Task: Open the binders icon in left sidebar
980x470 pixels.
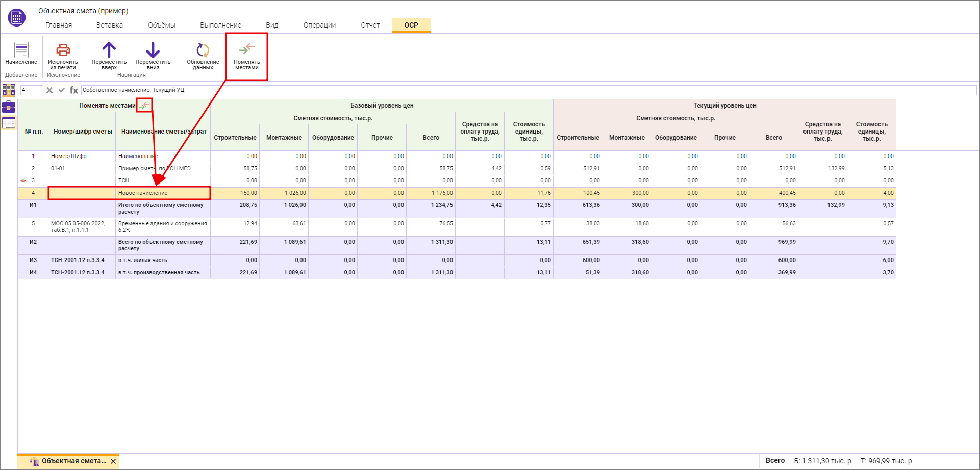Action: tap(9, 90)
